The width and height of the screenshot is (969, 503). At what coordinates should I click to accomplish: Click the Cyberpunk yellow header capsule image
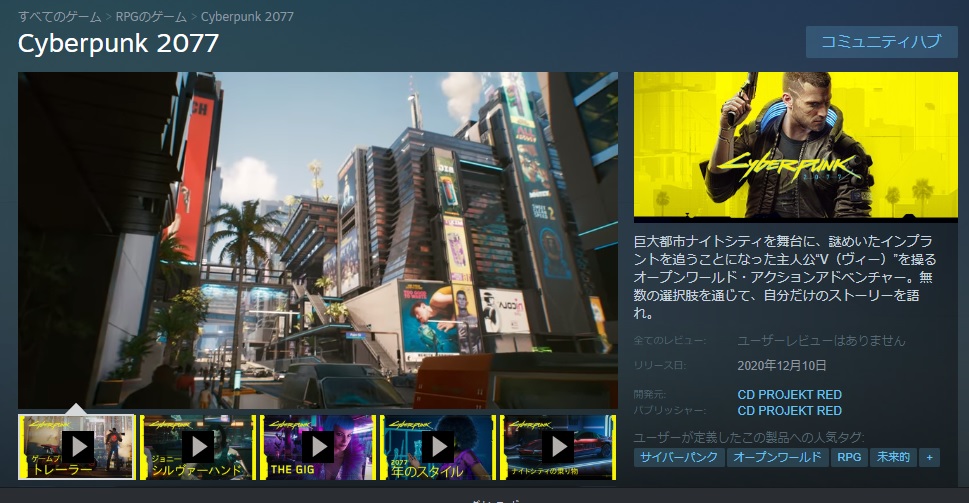pos(795,146)
